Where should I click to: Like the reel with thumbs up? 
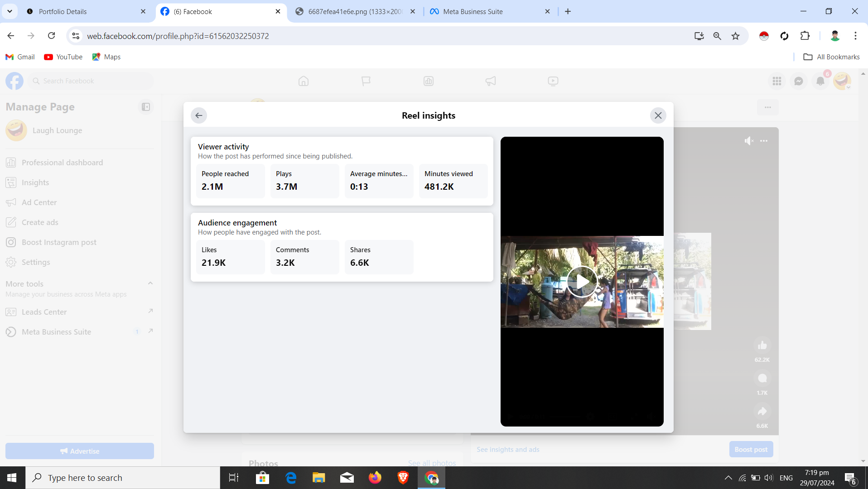coord(762,345)
